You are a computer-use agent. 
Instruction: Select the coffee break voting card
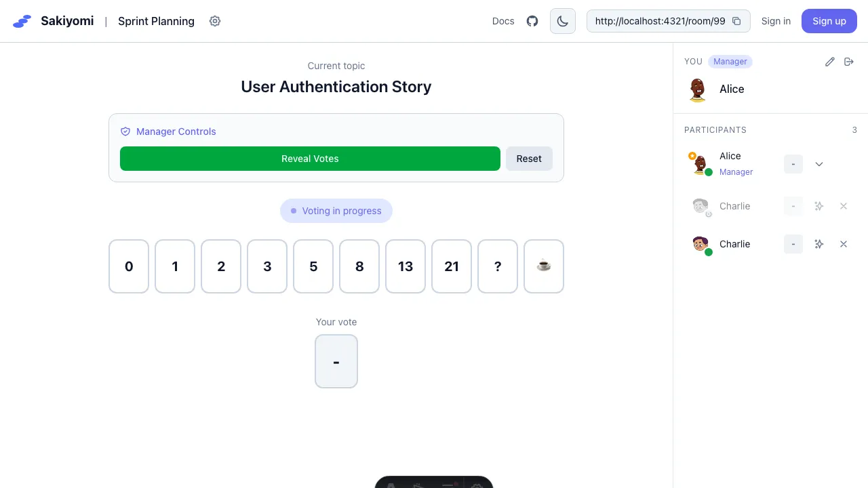click(543, 266)
